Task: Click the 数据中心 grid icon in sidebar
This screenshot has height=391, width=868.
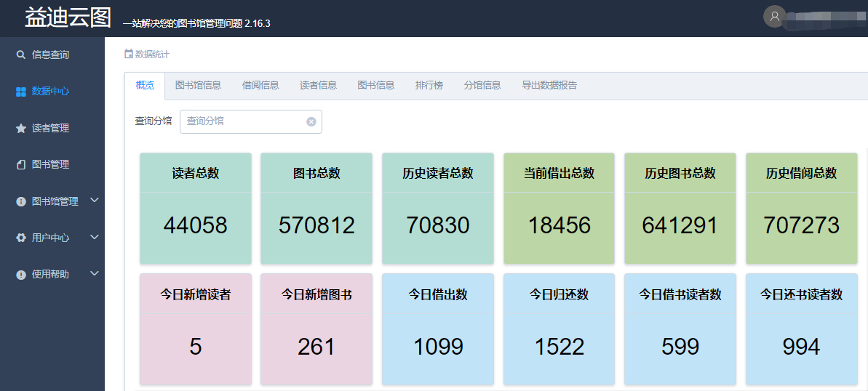Action: (x=21, y=92)
